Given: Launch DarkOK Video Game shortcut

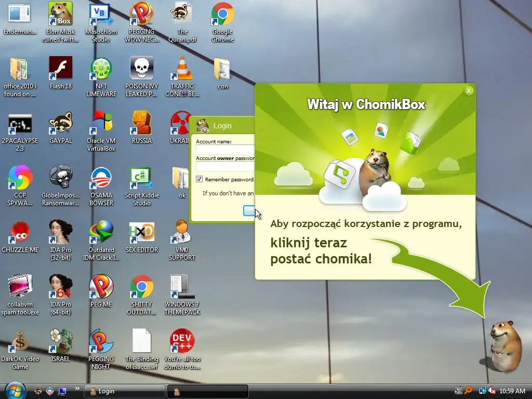Looking at the screenshot, I should tap(20, 350).
